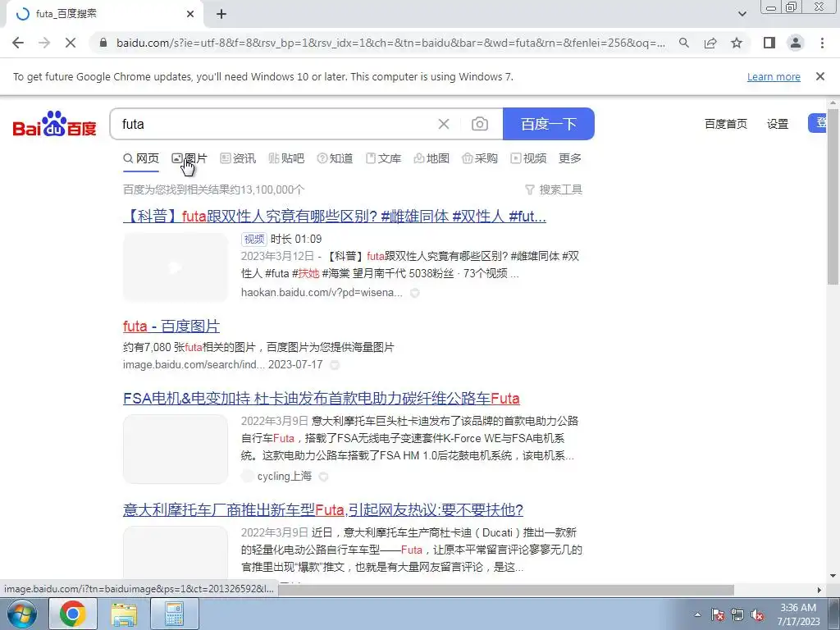The width and height of the screenshot is (840, 630).
Task: Click the Baidu logo
Action: pyautogui.click(x=54, y=125)
